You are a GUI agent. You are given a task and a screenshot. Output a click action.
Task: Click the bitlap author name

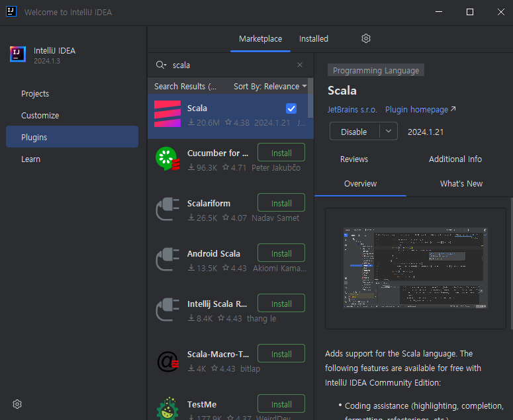click(x=250, y=368)
